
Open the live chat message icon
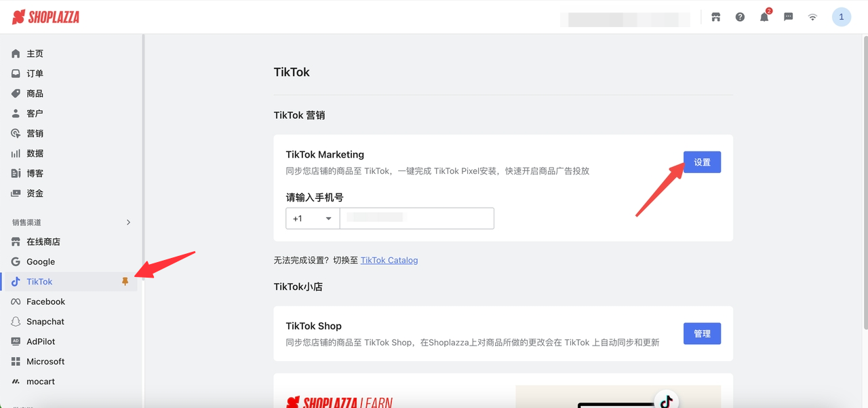click(x=788, y=17)
